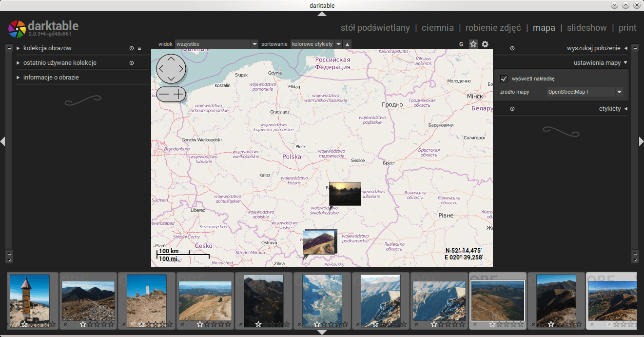
Task: Reset the 'etykiety' module
Action: coord(512,109)
